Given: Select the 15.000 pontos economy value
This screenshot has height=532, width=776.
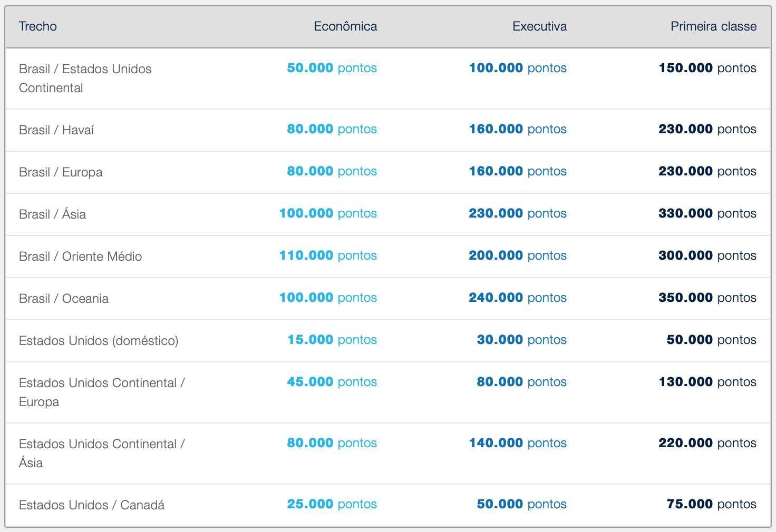Looking at the screenshot, I should (332, 340).
